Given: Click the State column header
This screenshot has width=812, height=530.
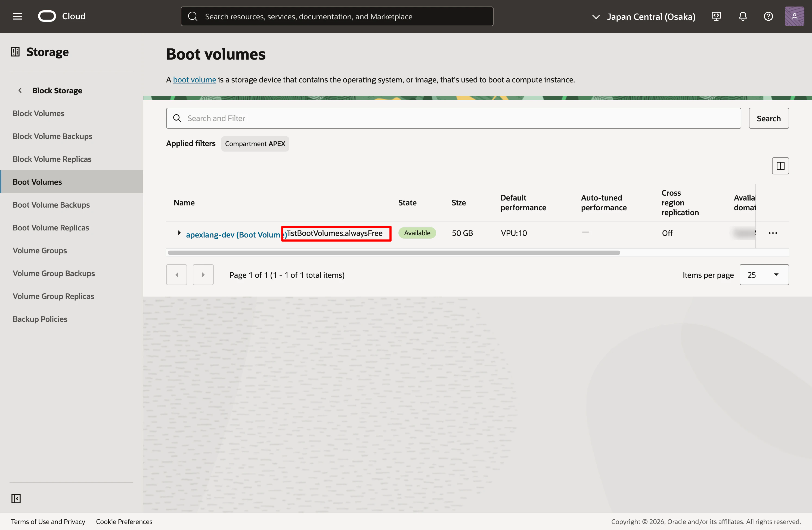Looking at the screenshot, I should pos(407,203).
